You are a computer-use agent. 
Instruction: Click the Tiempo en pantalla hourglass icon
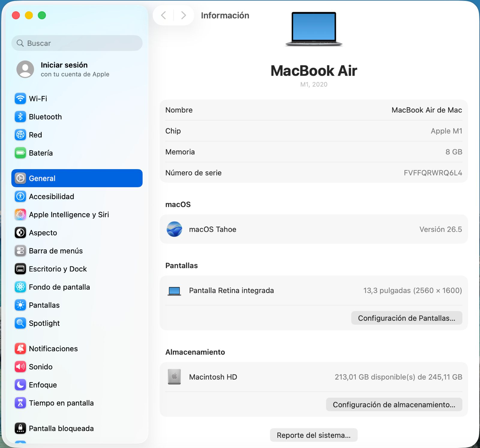click(20, 403)
